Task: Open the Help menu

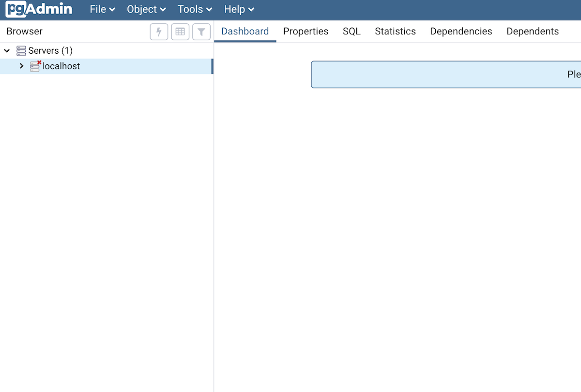Action: tap(239, 9)
